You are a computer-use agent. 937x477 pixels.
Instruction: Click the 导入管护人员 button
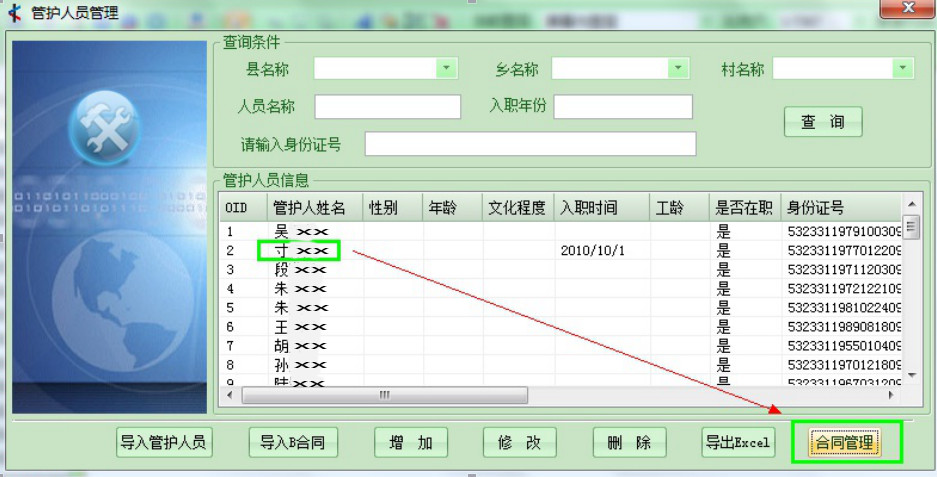coord(163,442)
